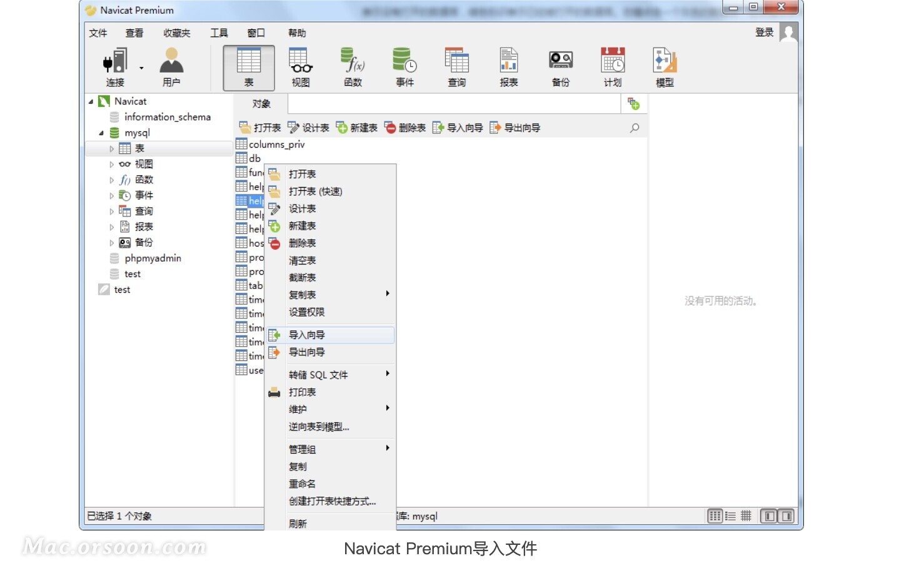Viewport: 924px width, 563px height.
Task: Collapse the Navicat connection tree node
Action: tap(91, 101)
